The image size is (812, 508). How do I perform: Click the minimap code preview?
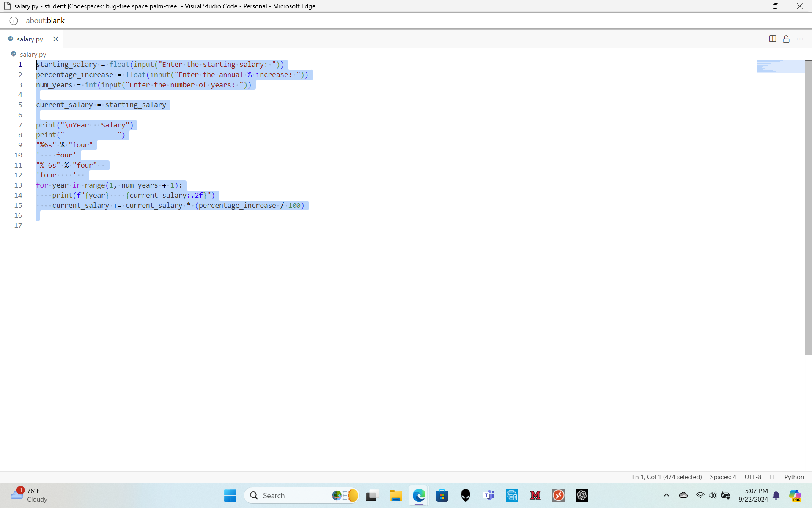tap(780, 66)
